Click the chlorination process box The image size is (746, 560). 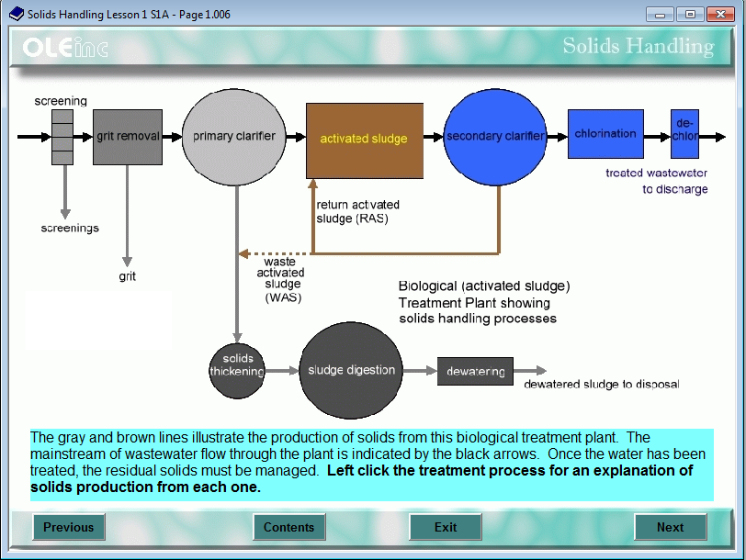click(605, 134)
